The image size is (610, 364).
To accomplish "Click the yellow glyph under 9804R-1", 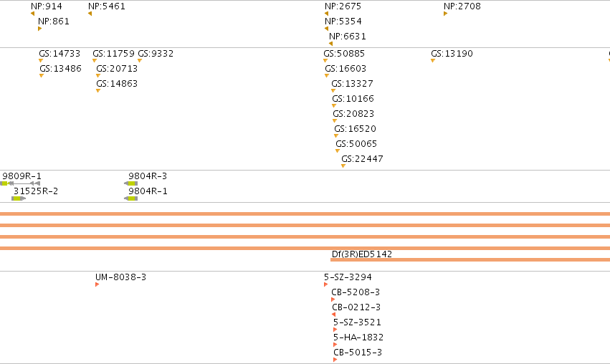I will [131, 198].
